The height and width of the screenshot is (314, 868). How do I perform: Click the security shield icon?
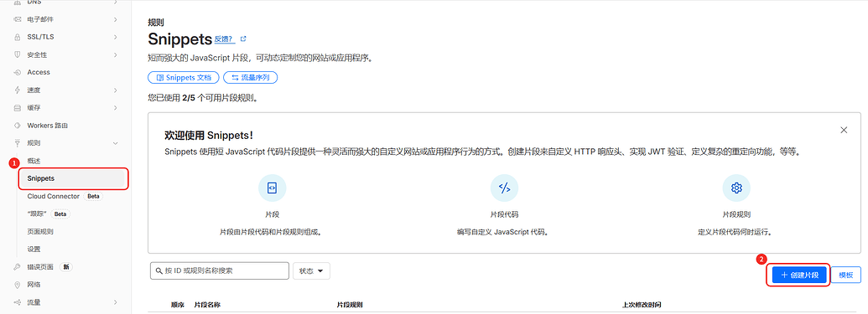pyautogui.click(x=17, y=54)
